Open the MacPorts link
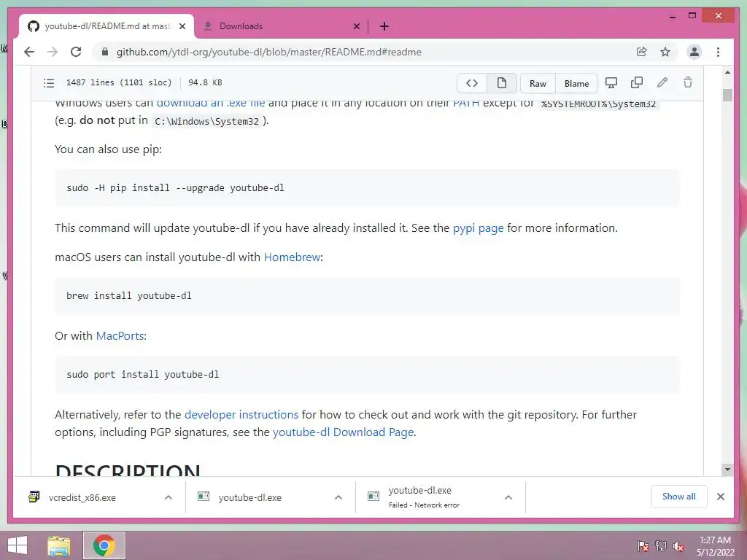Viewport: 747px width, 560px height. [120, 335]
